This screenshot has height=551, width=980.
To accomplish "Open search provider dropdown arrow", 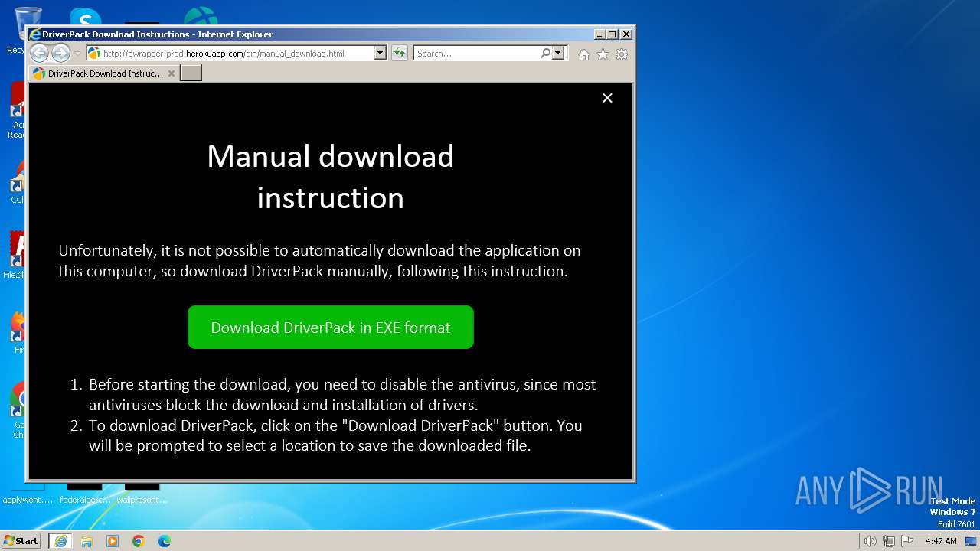I will (x=558, y=54).
